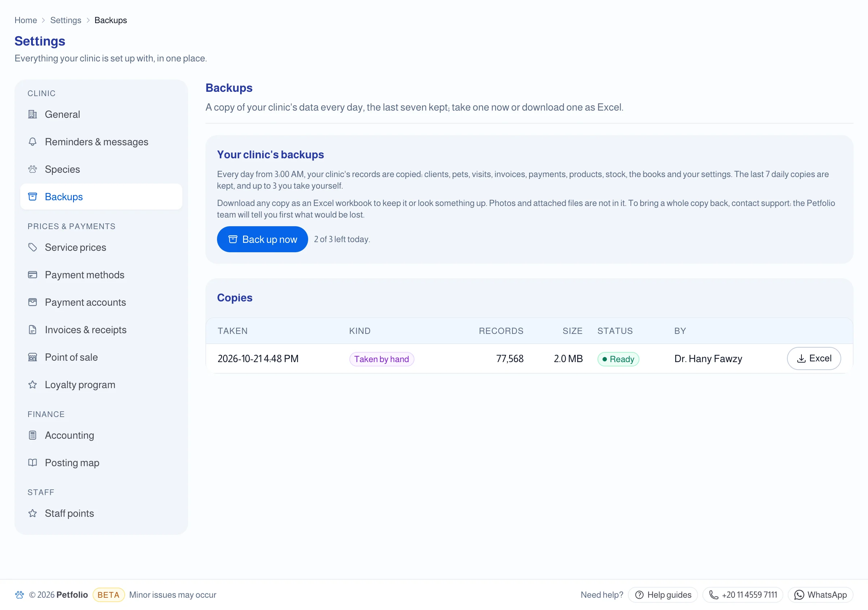Click the backup date 2026-10-21 4:48 PM

[x=258, y=359]
